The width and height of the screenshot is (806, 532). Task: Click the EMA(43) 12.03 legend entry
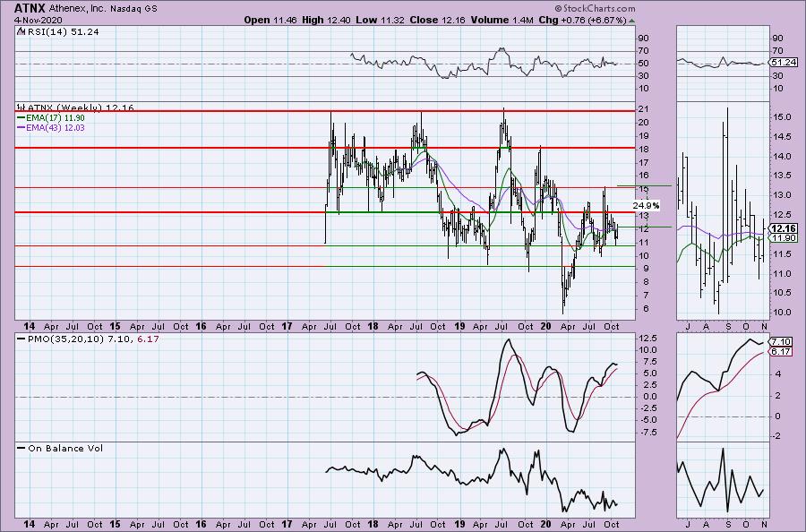tap(56, 127)
